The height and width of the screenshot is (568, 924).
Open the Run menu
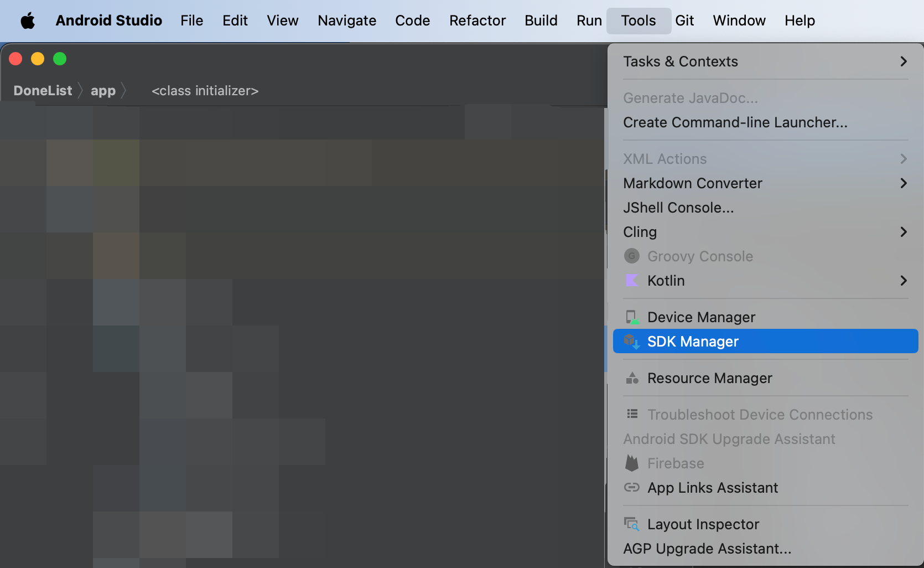(589, 21)
